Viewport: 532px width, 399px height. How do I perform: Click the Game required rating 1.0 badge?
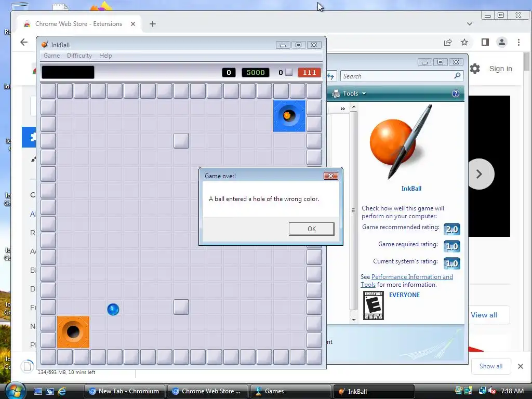coord(451,246)
